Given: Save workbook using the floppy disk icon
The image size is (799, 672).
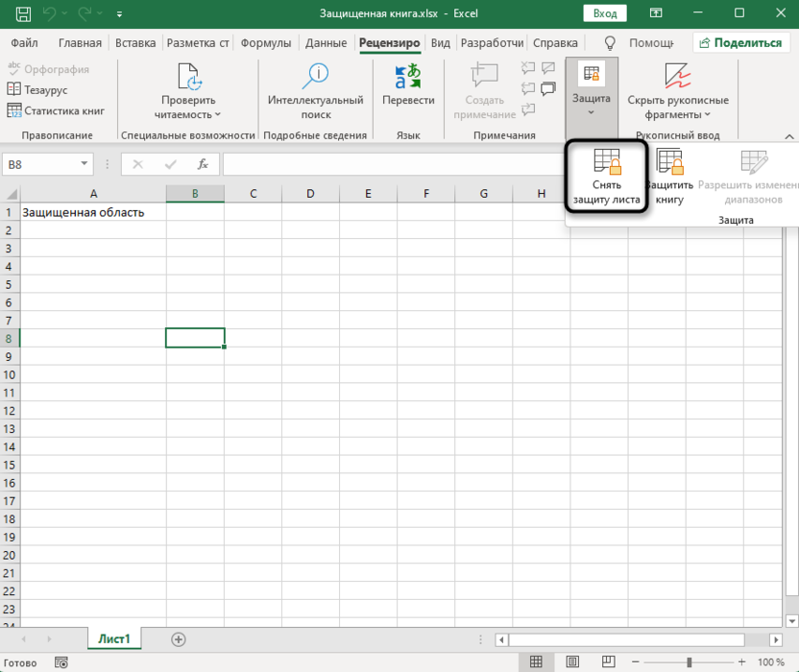Looking at the screenshot, I should tap(17, 14).
